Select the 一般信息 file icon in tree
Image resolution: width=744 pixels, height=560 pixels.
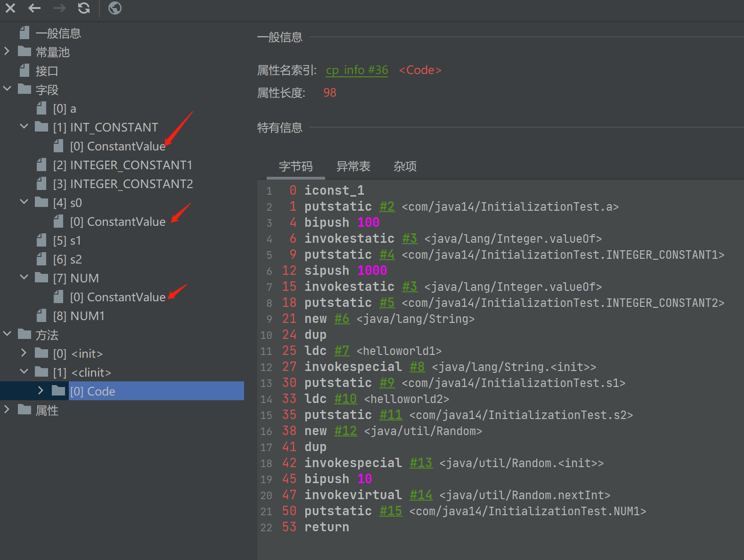point(25,33)
